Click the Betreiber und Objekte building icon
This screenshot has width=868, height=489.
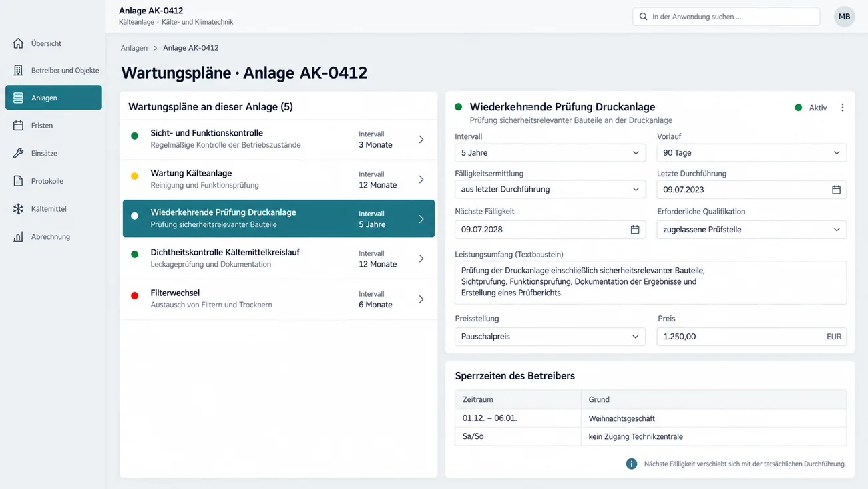click(18, 71)
